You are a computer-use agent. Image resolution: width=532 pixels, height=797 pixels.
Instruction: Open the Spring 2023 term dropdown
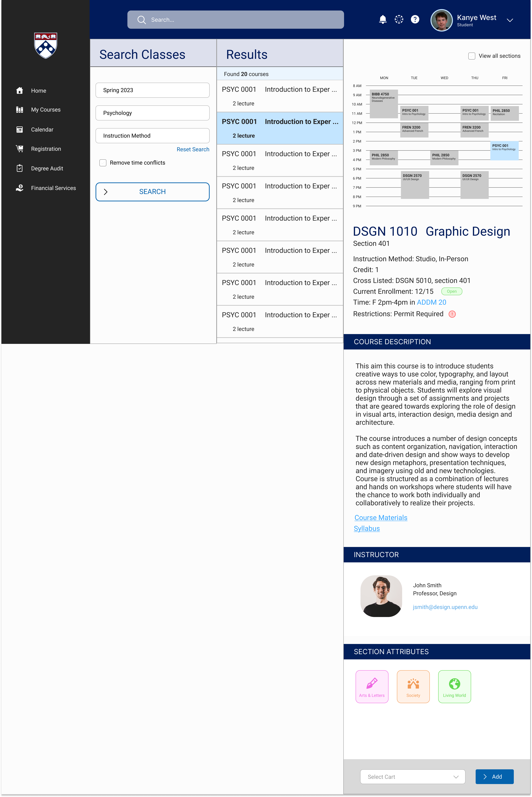(x=152, y=90)
